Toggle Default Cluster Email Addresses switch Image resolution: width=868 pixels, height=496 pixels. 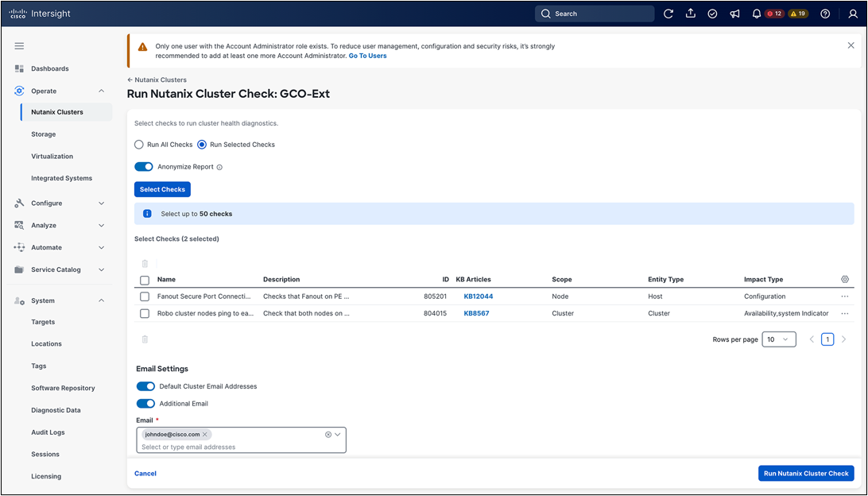145,386
